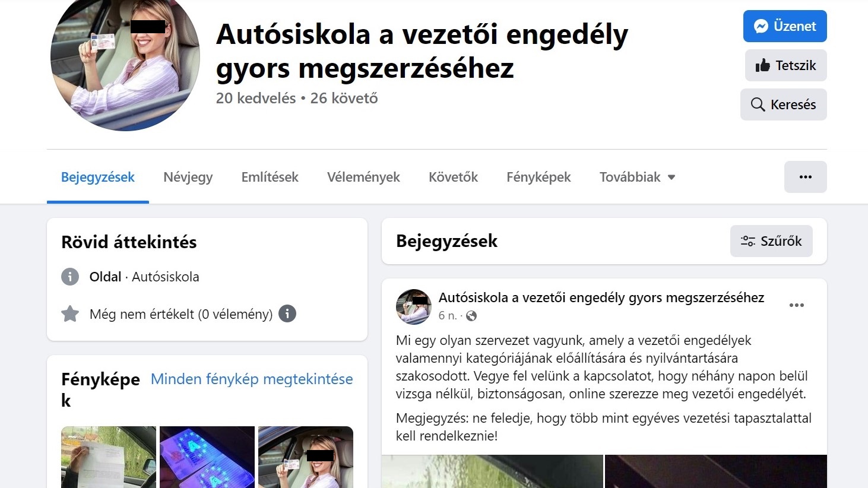Switch to the Vélemények tab
Viewport: 868px width, 488px height.
coord(363,177)
